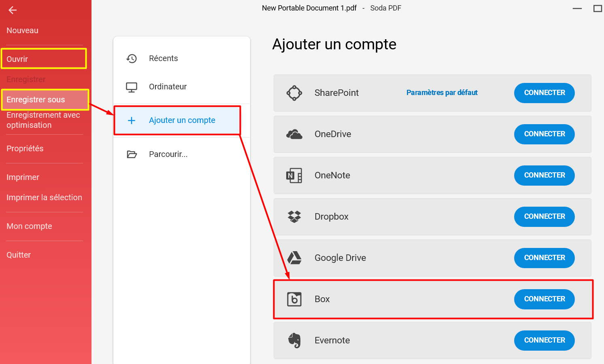Select Ouvrir in the red sidebar

tap(17, 59)
